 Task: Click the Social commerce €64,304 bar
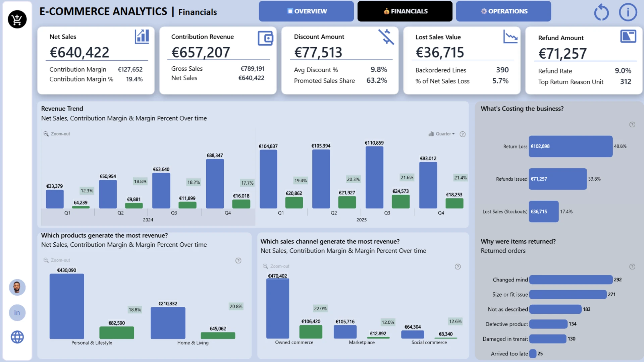413,335
